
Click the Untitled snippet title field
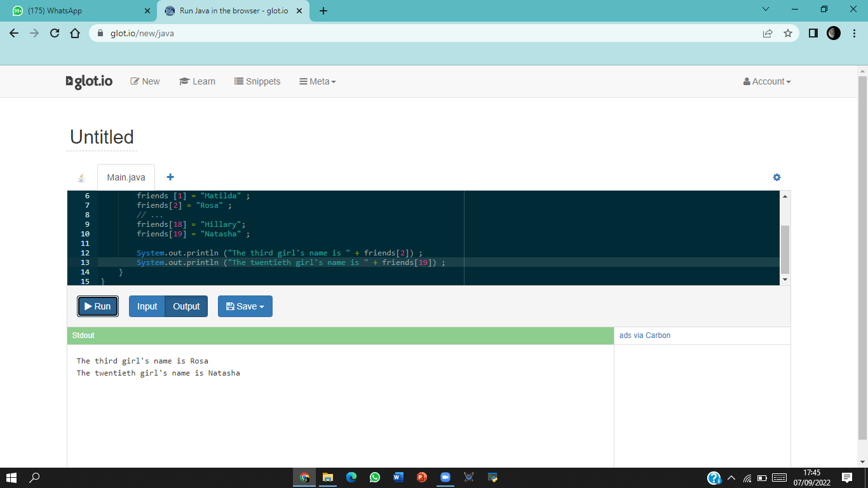(x=102, y=137)
